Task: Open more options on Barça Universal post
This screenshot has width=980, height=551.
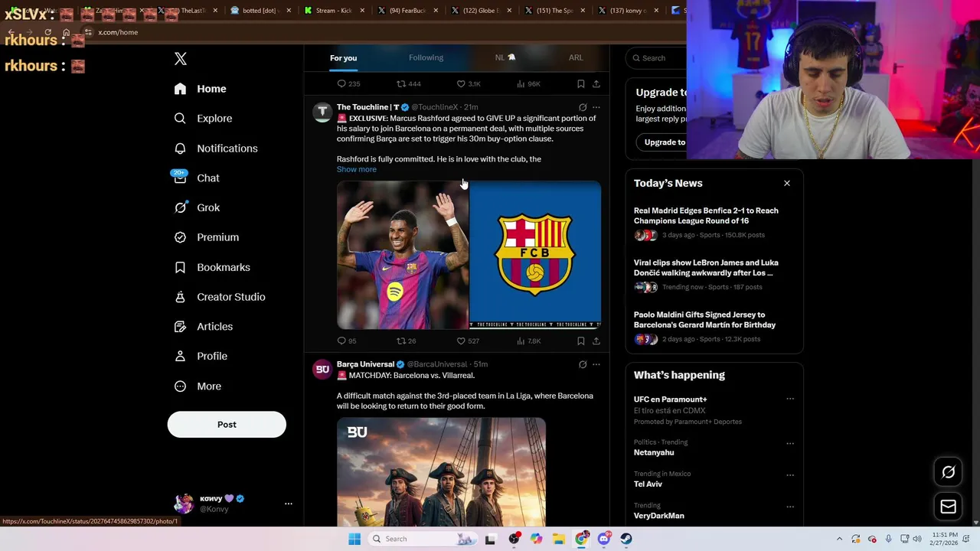Action: point(596,364)
